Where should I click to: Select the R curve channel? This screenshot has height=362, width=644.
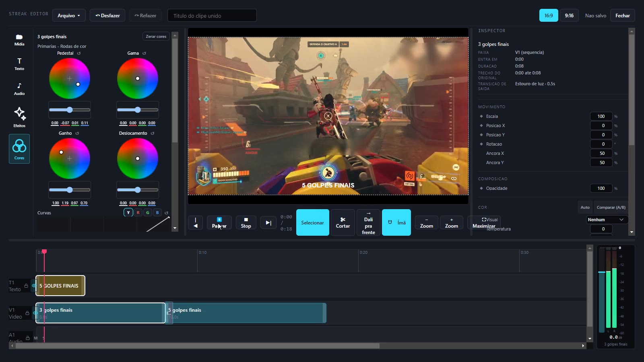138,213
